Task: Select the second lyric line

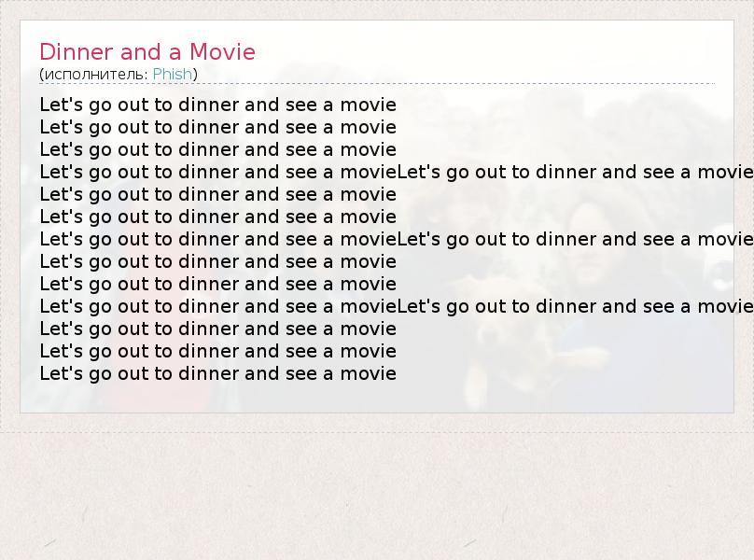Action: coord(217,127)
